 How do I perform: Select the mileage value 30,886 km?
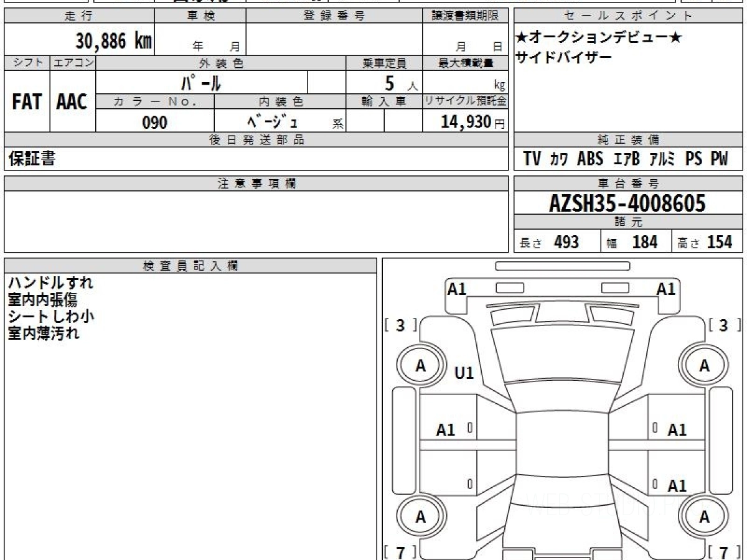click(113, 41)
